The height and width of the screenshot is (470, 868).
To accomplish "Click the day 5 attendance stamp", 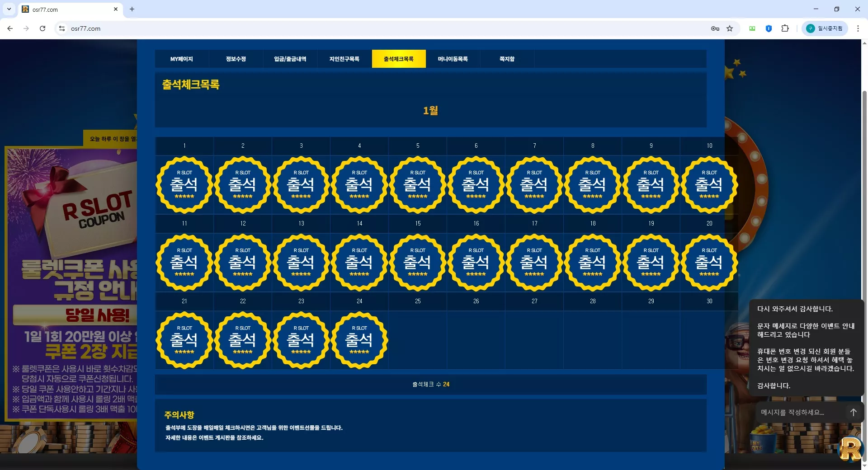I will pyautogui.click(x=418, y=184).
